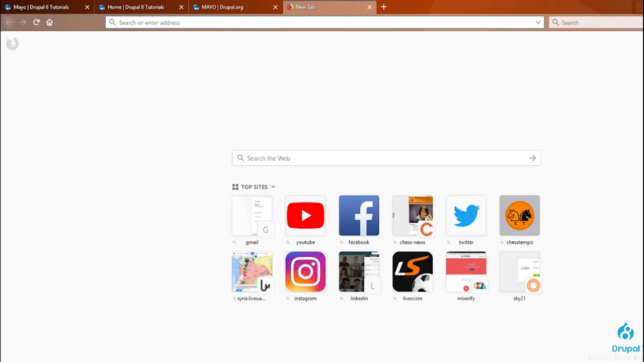This screenshot has height=362, width=644.
Task: Submit web search with the arrow button
Action: 532,158
